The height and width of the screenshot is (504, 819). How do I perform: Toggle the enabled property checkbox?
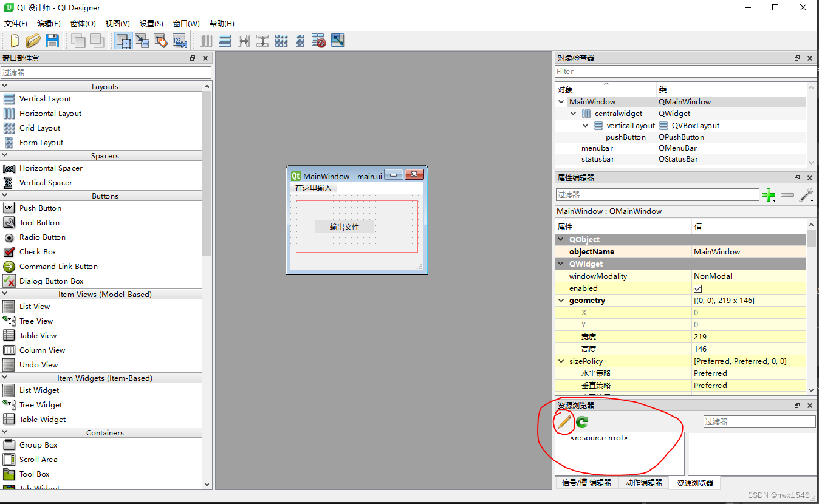tap(697, 288)
